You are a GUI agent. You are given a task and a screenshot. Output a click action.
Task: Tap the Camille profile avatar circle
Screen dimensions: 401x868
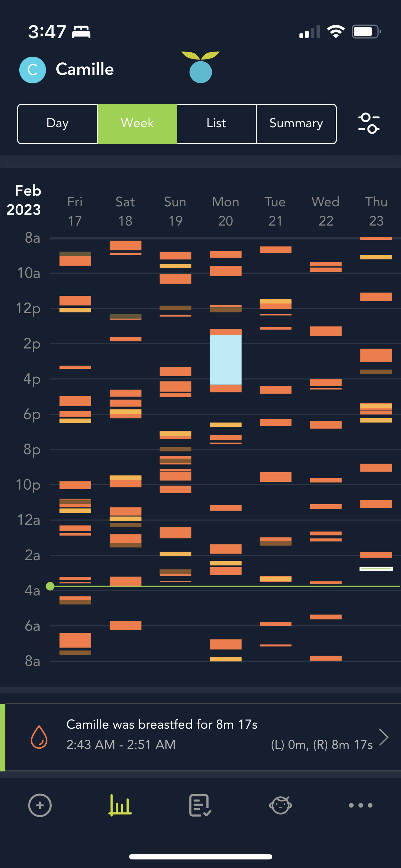pos(32,70)
